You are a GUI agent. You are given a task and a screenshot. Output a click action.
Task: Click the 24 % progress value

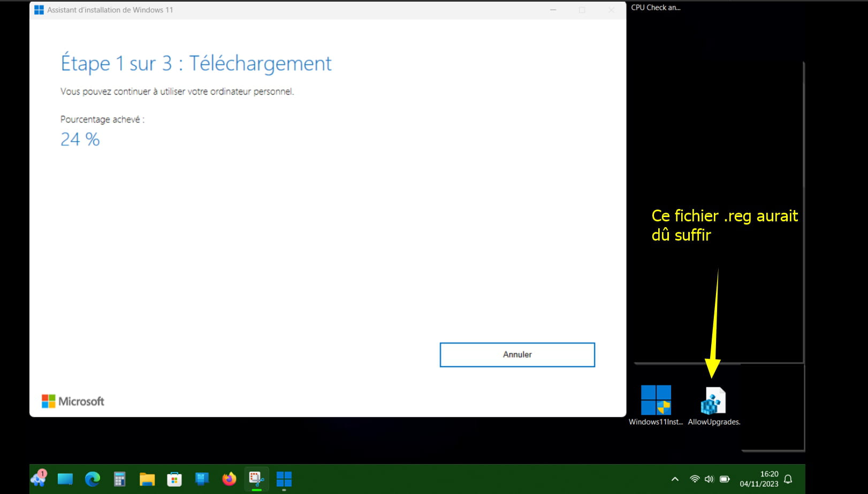tap(80, 140)
